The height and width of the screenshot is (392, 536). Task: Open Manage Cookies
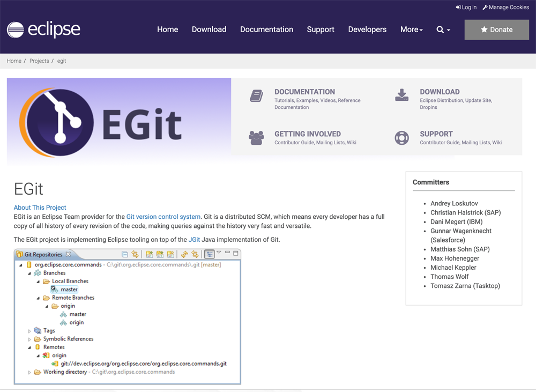[x=505, y=7]
